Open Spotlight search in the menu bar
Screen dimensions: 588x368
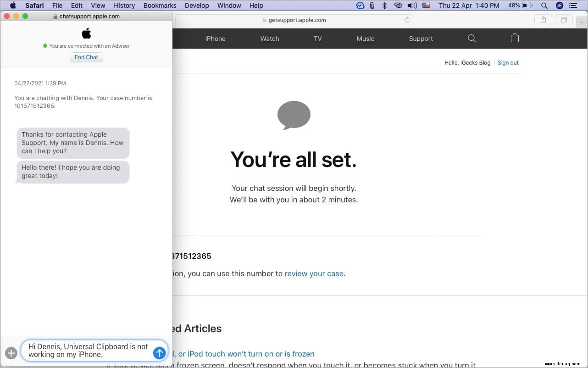point(544,6)
